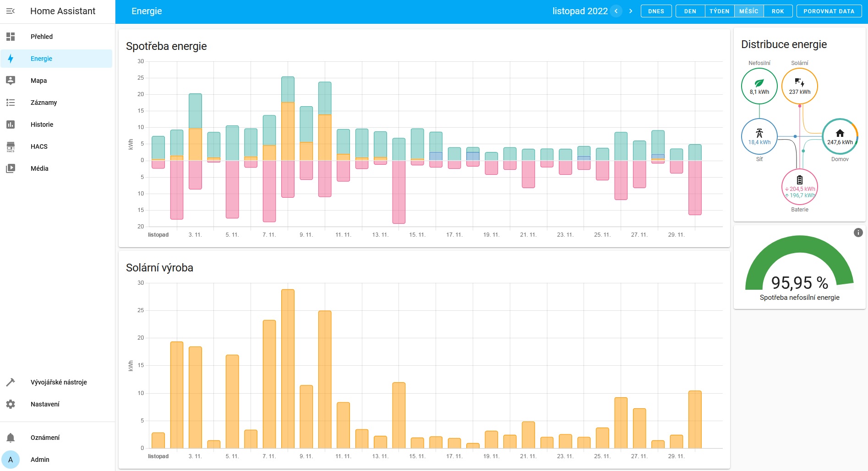
Task: Open the Admin user profile
Action: coord(40,460)
